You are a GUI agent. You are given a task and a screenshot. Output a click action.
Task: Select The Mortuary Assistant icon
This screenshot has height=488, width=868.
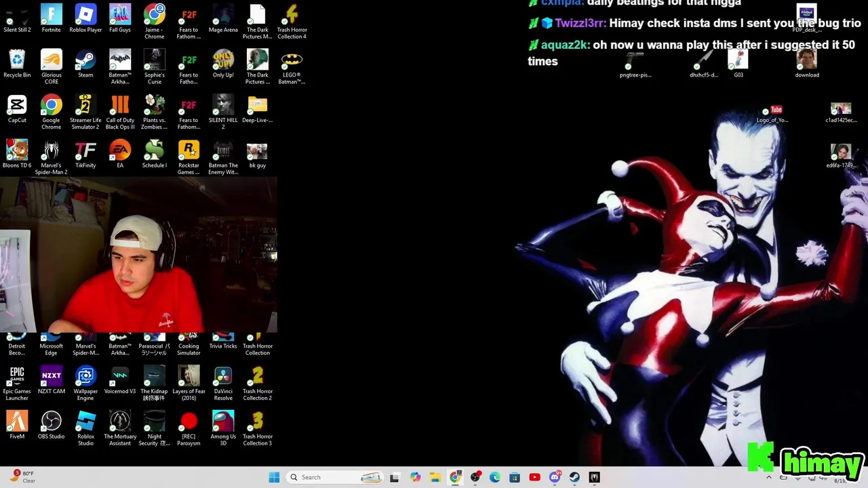pyautogui.click(x=120, y=429)
